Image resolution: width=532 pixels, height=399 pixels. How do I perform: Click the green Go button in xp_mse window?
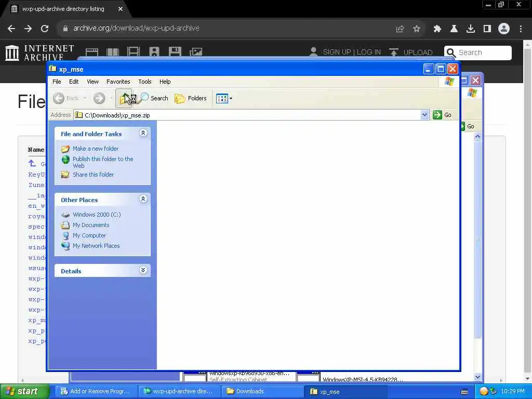tap(442, 115)
